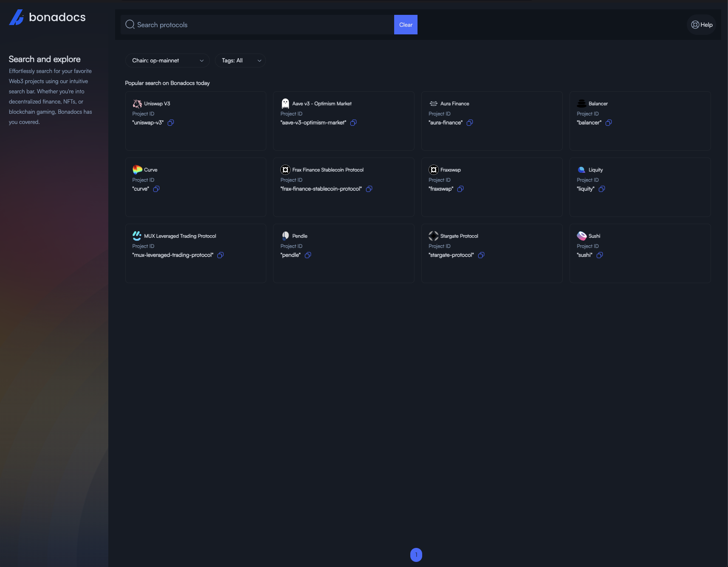Screen dimensions: 728x567
Task: Click the Stargate Protocol logo icon
Action: coord(434,236)
